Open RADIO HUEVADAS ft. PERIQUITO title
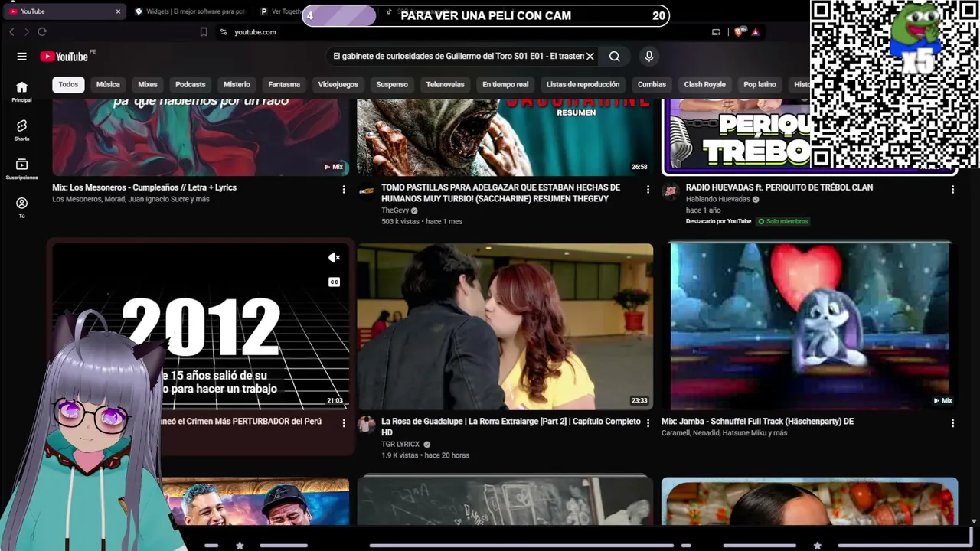The image size is (980, 551). tap(779, 187)
